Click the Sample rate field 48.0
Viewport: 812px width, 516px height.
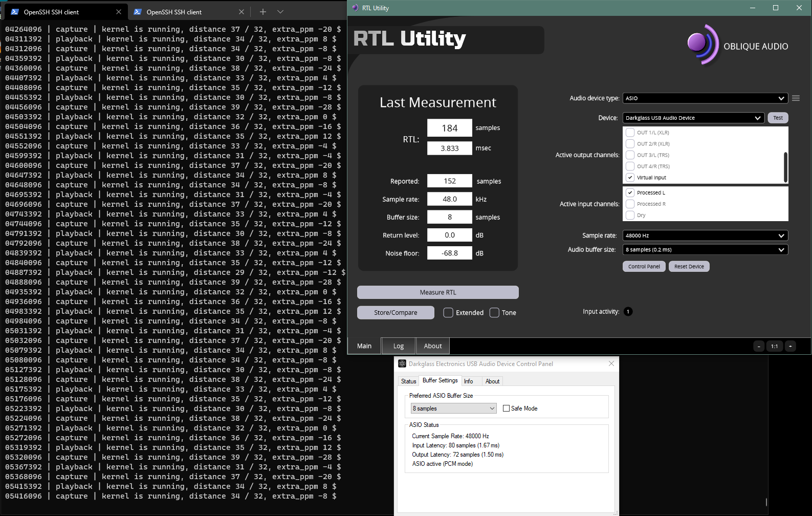click(450, 199)
